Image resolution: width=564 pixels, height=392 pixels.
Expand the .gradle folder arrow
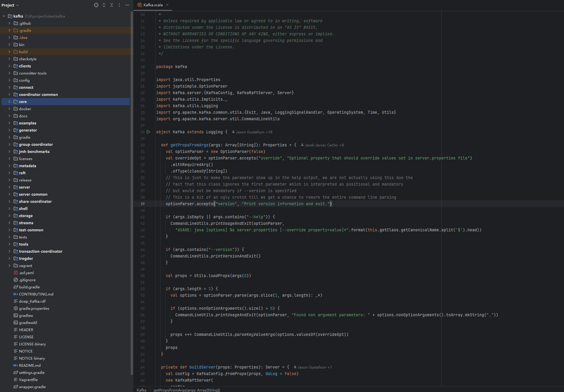[9, 30]
